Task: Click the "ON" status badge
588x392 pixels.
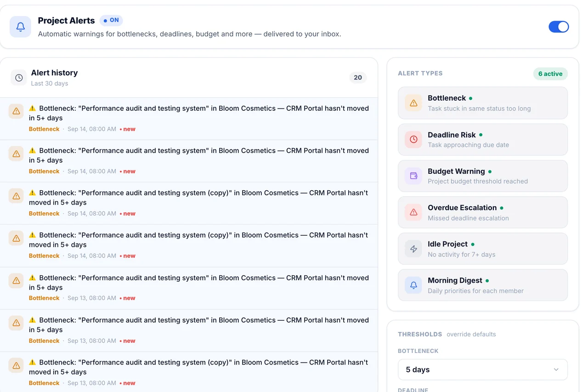Action: 111,20
